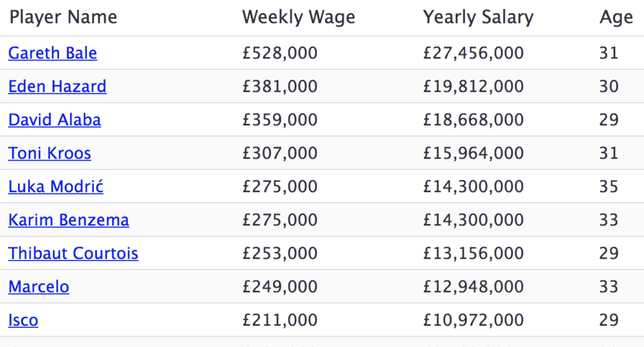Image resolution: width=644 pixels, height=347 pixels.
Task: Select the Toni Kroos link
Action: click(x=50, y=153)
